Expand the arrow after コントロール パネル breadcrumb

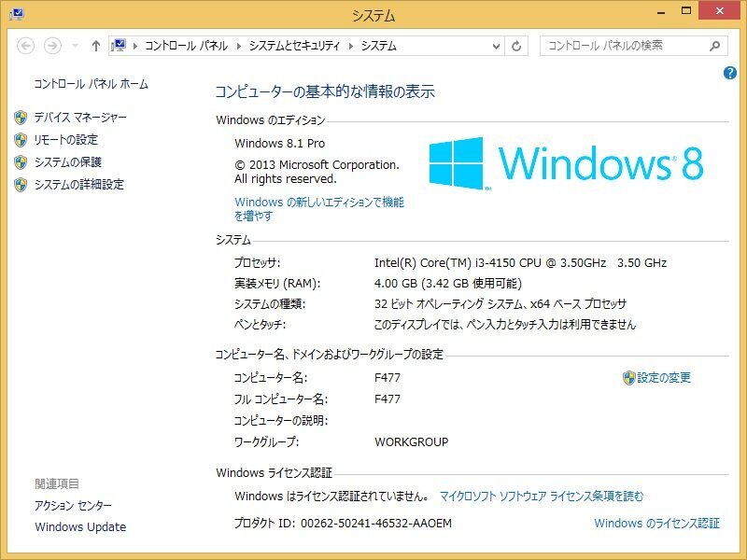tap(239, 46)
